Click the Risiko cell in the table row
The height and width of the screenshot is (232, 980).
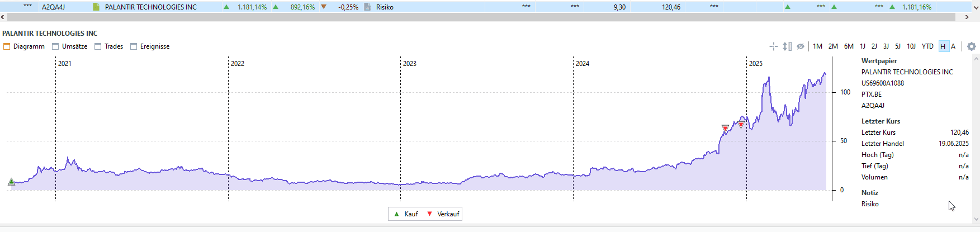point(385,7)
